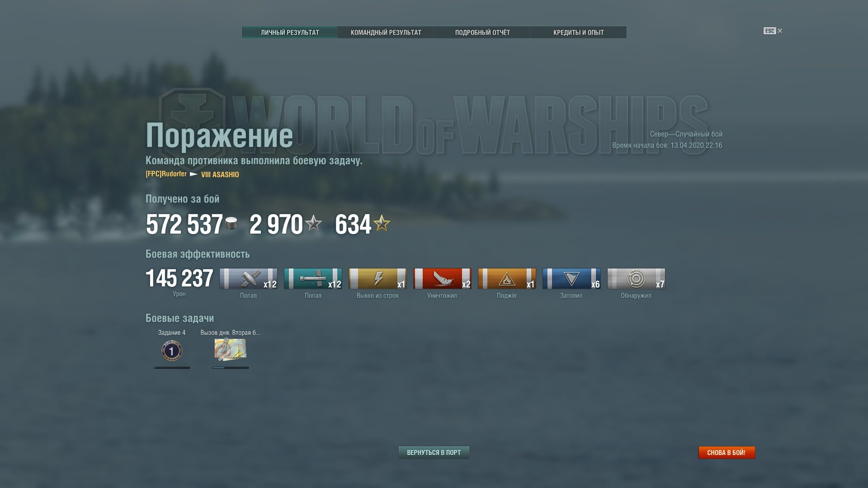Open the Задание 4 mission badge
868x488 pixels.
[172, 351]
